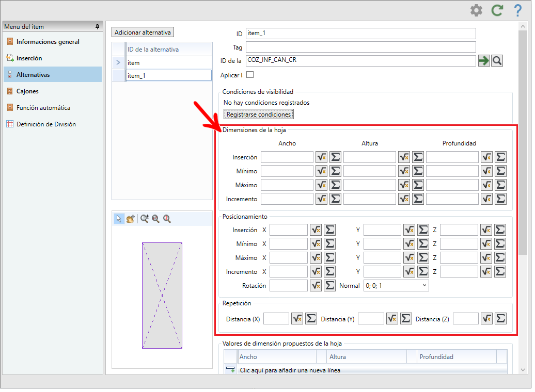Click the green arrow next to ID de la field

(x=484, y=61)
